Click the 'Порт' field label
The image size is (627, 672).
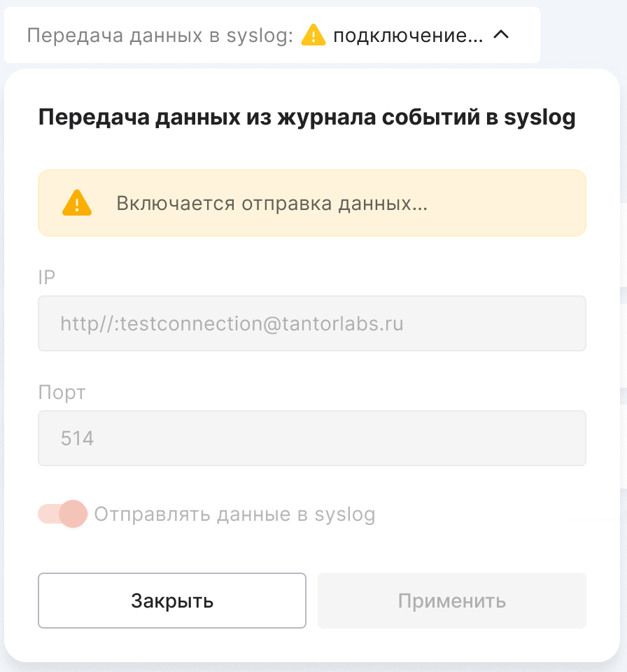(62, 392)
